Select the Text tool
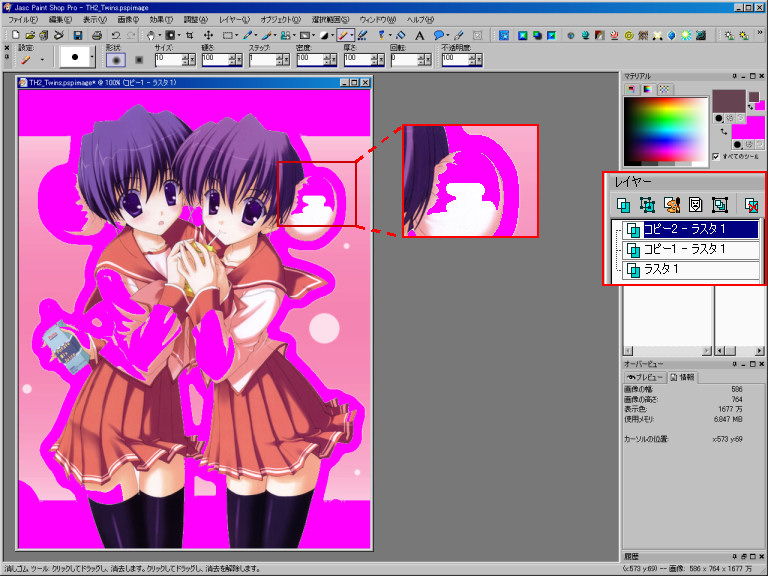The width and height of the screenshot is (768, 576). [x=420, y=35]
